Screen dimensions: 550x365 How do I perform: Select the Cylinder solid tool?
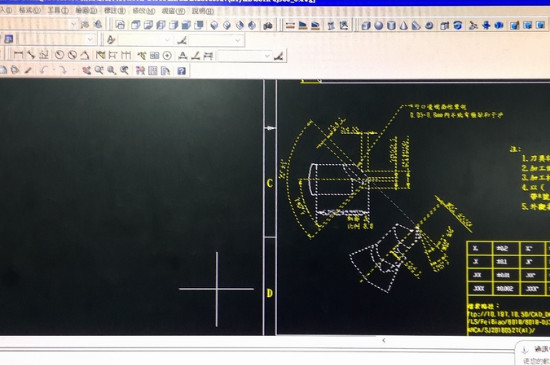(x=391, y=26)
